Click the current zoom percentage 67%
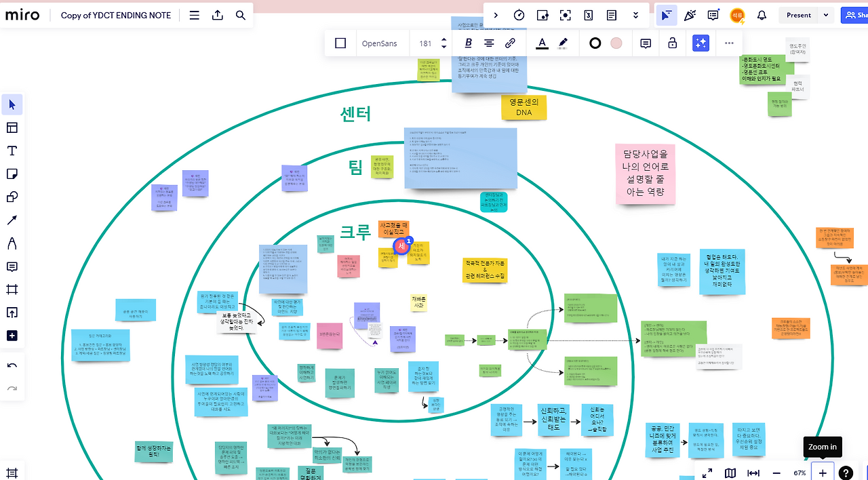Screen dimensions: 868x480 pyautogui.click(x=800, y=473)
